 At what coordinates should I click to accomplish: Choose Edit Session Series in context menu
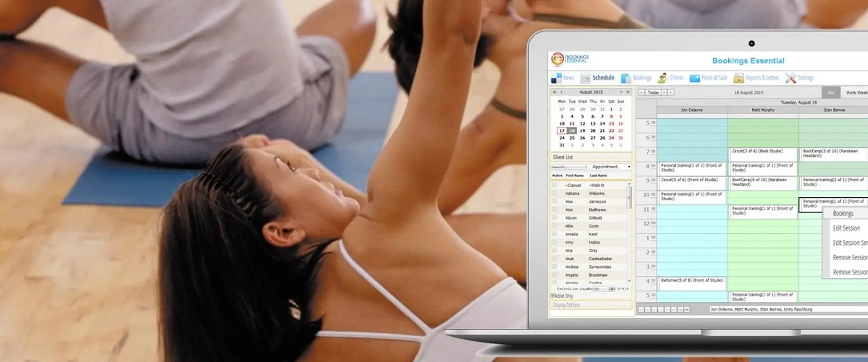[x=850, y=243]
